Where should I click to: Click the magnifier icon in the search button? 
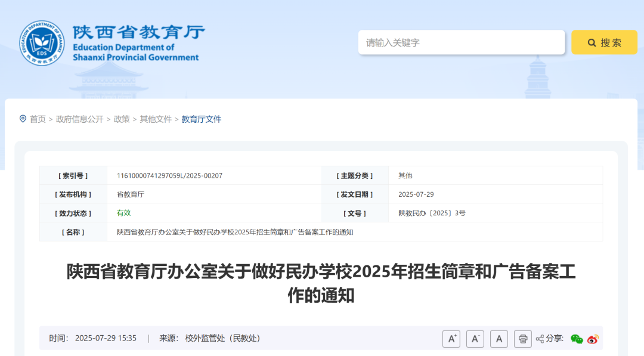point(591,42)
